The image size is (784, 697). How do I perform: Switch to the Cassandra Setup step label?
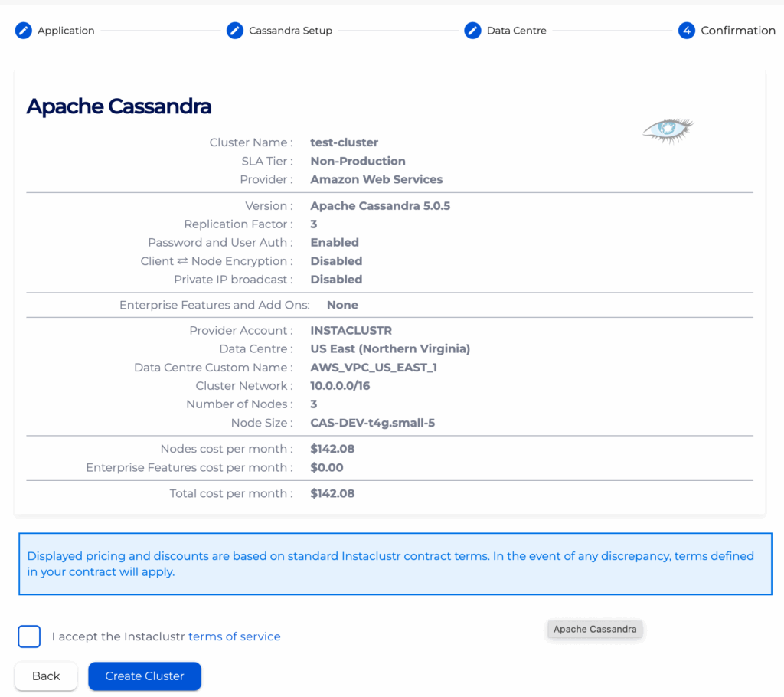coord(290,31)
